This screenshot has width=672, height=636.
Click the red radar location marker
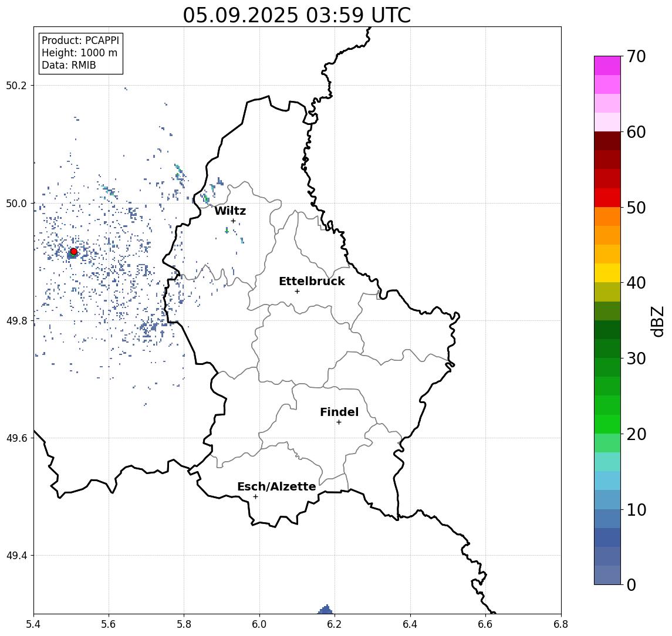coord(74,252)
